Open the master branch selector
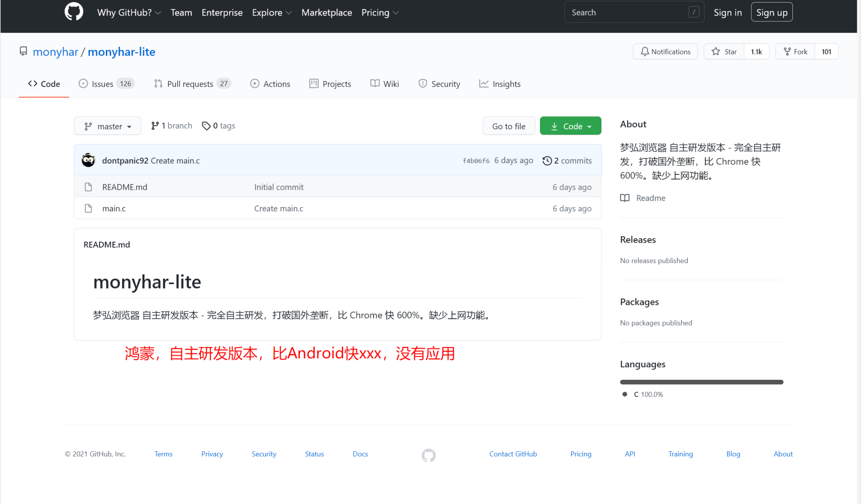 point(107,125)
